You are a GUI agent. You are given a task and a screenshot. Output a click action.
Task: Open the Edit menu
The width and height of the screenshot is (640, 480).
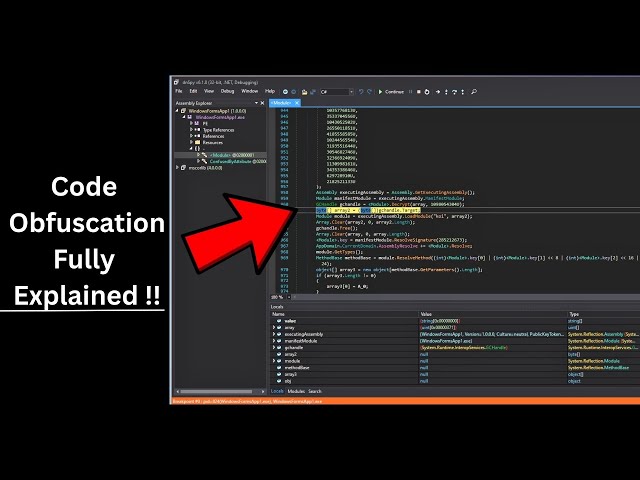coord(193,91)
